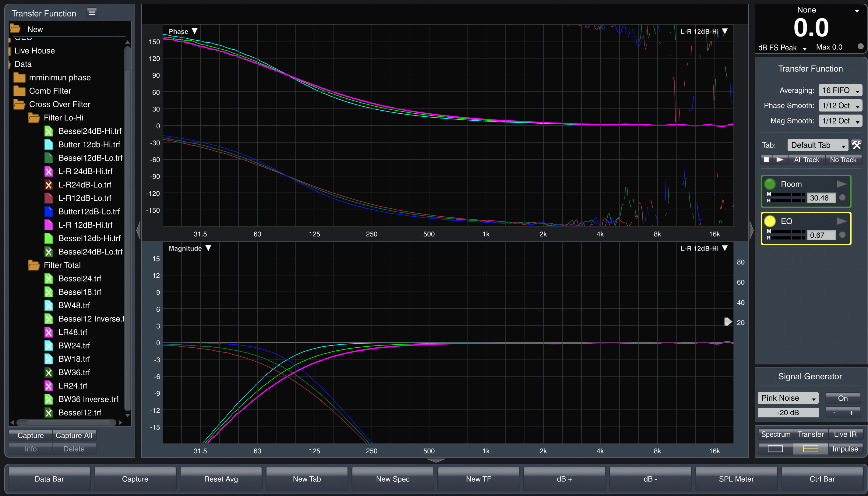Screen dimensions: 868x496
Task: Click the magnitude threshold arrow marker at 20
Action: (x=728, y=322)
